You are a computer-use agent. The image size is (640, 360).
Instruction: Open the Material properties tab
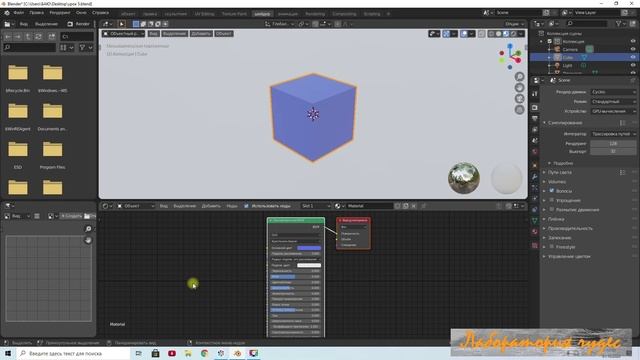(x=535, y=231)
